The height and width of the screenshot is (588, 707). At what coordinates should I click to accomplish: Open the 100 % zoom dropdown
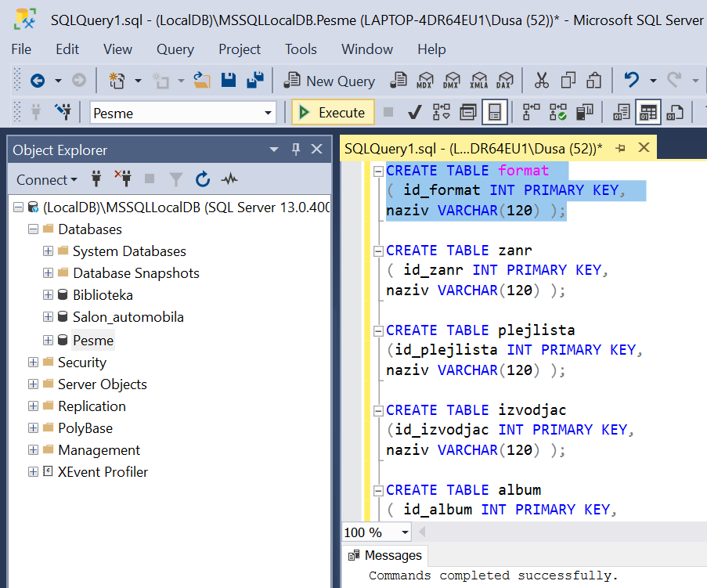405,532
